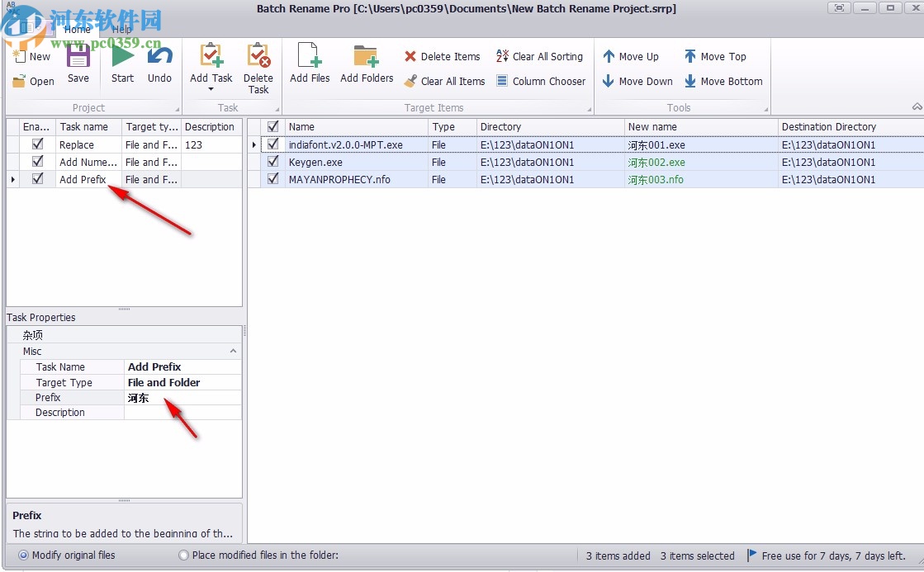Open Task group dialog launcher
This screenshot has height=572, width=924.
tap(277, 110)
